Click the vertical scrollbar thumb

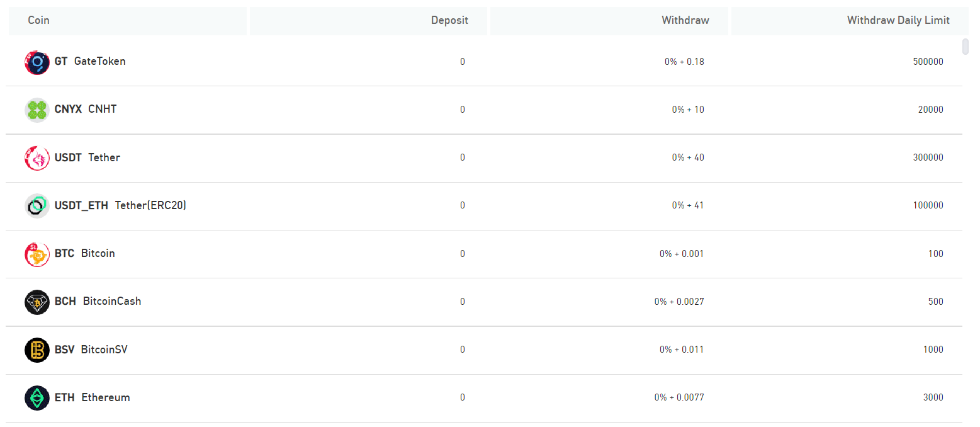click(966, 47)
